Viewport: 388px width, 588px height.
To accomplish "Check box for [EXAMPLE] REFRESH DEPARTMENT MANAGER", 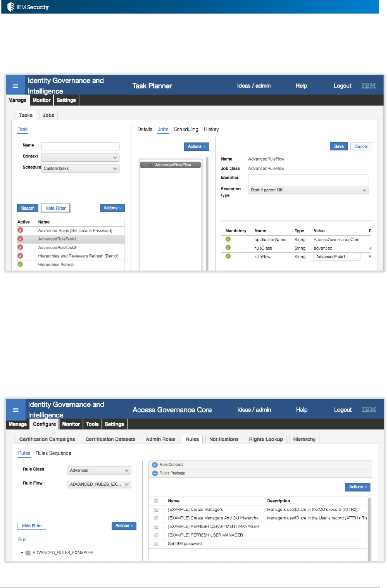I will [156, 527].
